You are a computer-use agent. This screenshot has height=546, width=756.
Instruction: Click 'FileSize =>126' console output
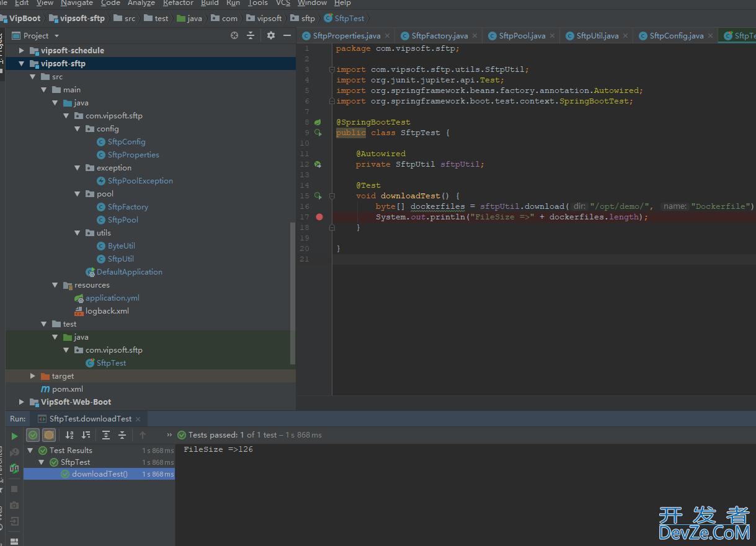218,449
